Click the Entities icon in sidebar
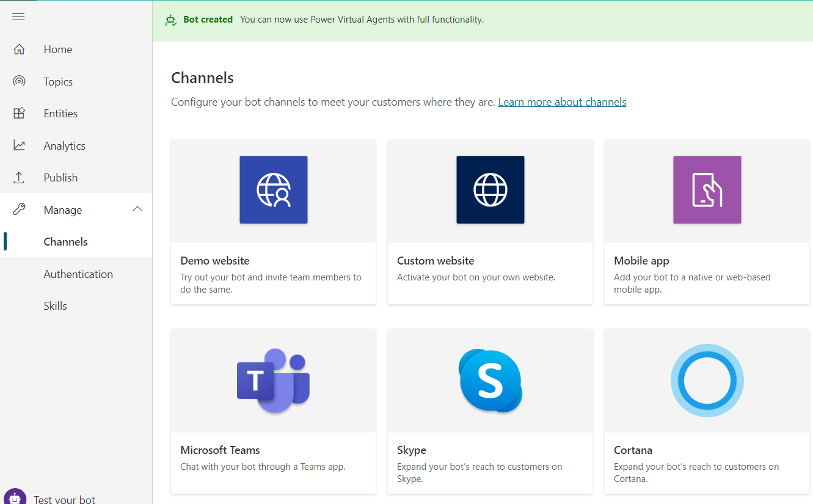The width and height of the screenshot is (813, 504). [x=19, y=113]
